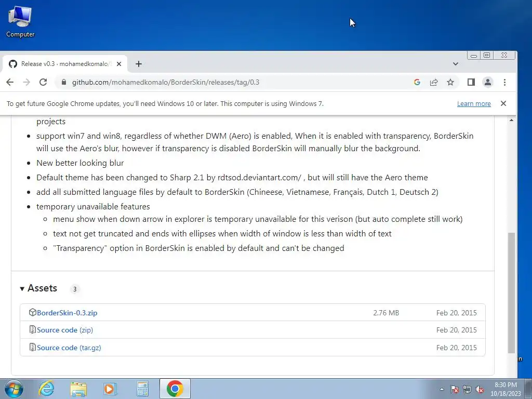This screenshot has width=532, height=399.
Task: Open Windows Explorer from taskbar
Action: (78, 389)
